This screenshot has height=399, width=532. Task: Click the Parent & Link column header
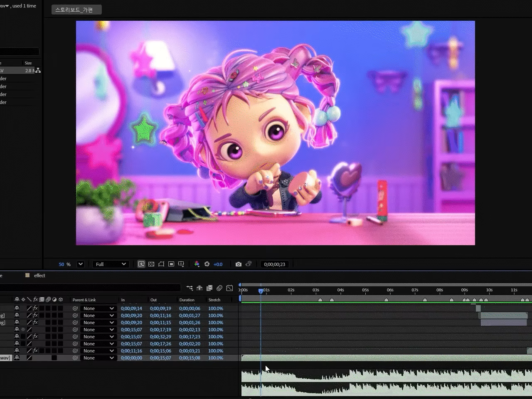click(84, 300)
